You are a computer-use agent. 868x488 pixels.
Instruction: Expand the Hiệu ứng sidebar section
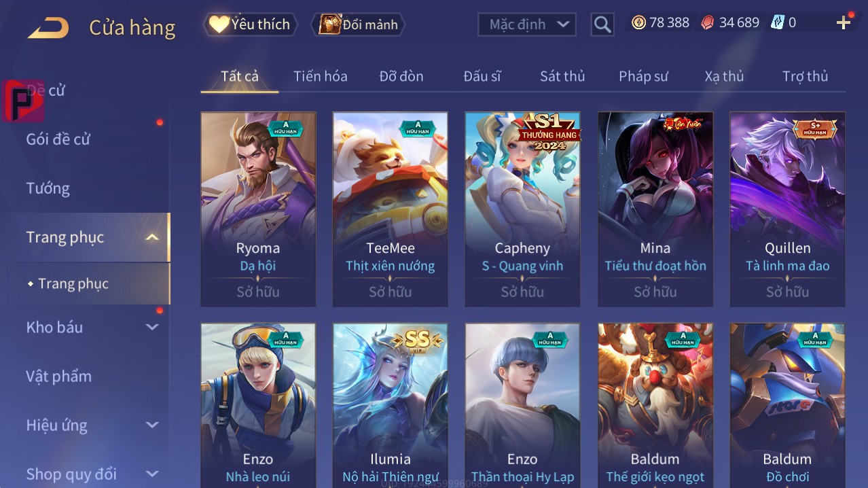(x=153, y=425)
